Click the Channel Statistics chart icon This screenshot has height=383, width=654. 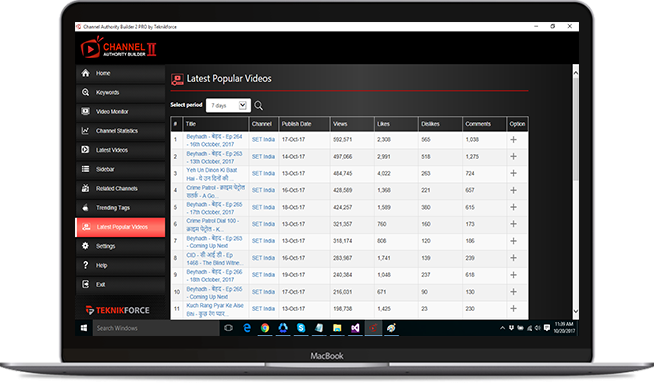[x=86, y=131]
